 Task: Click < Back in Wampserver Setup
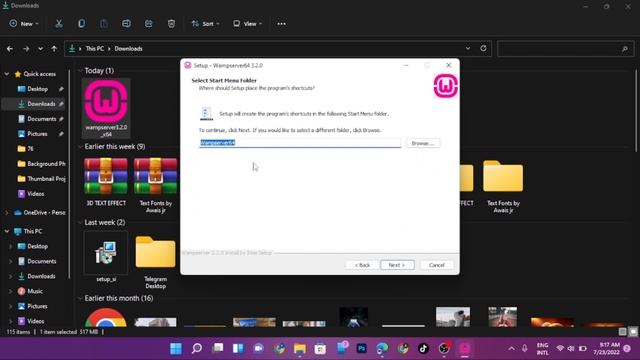click(362, 265)
